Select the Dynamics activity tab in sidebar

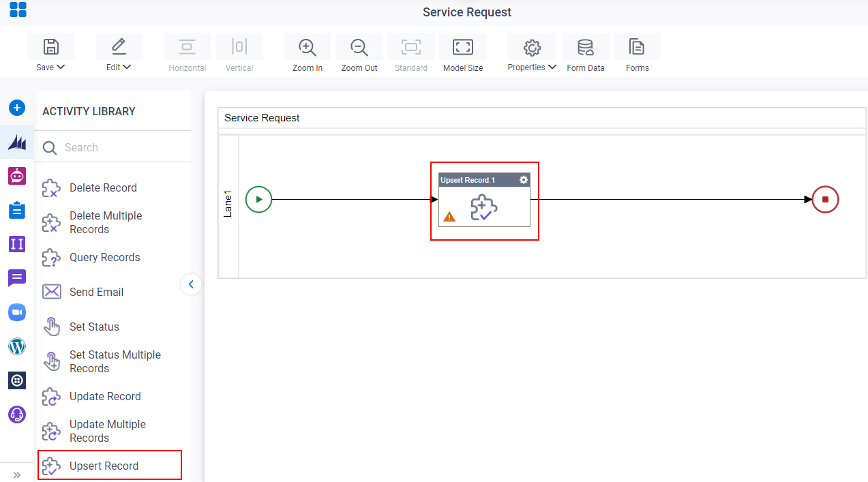pyautogui.click(x=17, y=142)
